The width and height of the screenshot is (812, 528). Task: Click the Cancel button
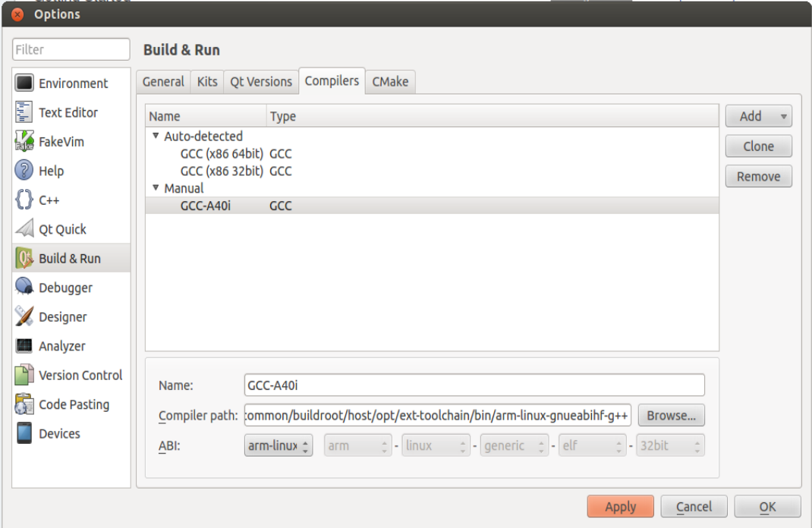pos(694,506)
